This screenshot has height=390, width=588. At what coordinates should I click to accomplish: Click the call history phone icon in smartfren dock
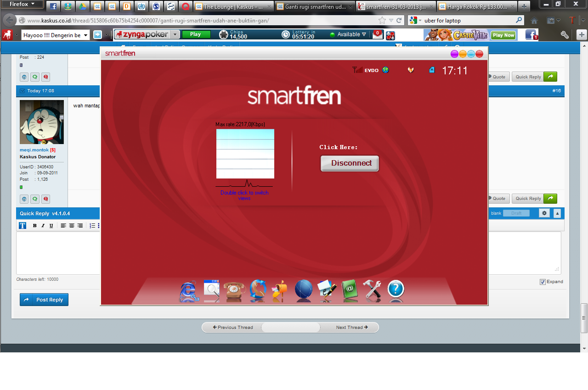pyautogui.click(x=258, y=290)
